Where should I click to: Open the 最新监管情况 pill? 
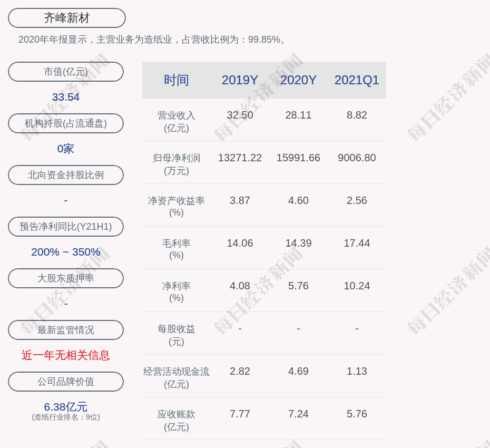[x=66, y=330]
